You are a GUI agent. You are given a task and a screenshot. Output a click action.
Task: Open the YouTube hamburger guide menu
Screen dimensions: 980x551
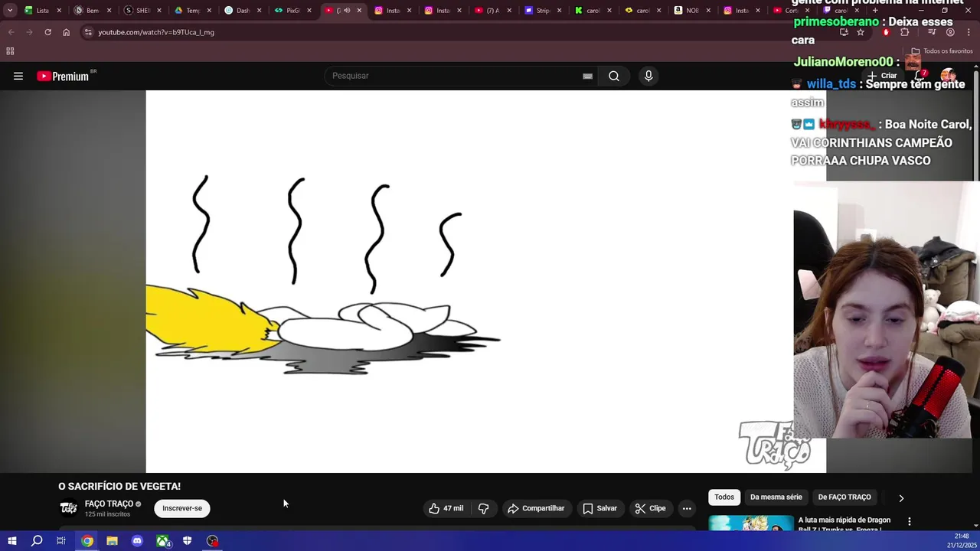point(18,76)
